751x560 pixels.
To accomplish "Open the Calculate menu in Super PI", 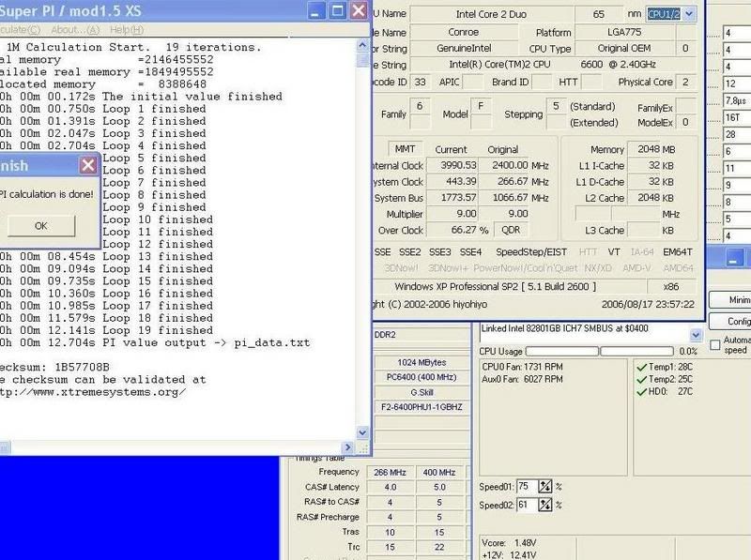I will (x=20, y=30).
